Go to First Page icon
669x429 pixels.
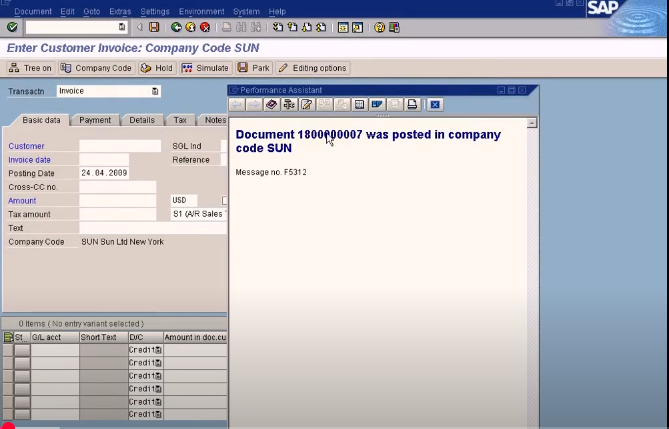[x=278, y=27]
